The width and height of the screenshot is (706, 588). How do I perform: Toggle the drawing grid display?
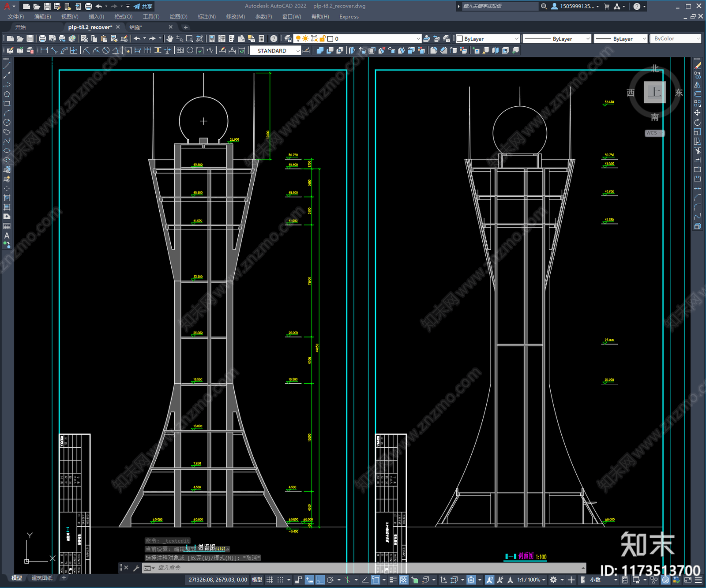click(x=270, y=580)
